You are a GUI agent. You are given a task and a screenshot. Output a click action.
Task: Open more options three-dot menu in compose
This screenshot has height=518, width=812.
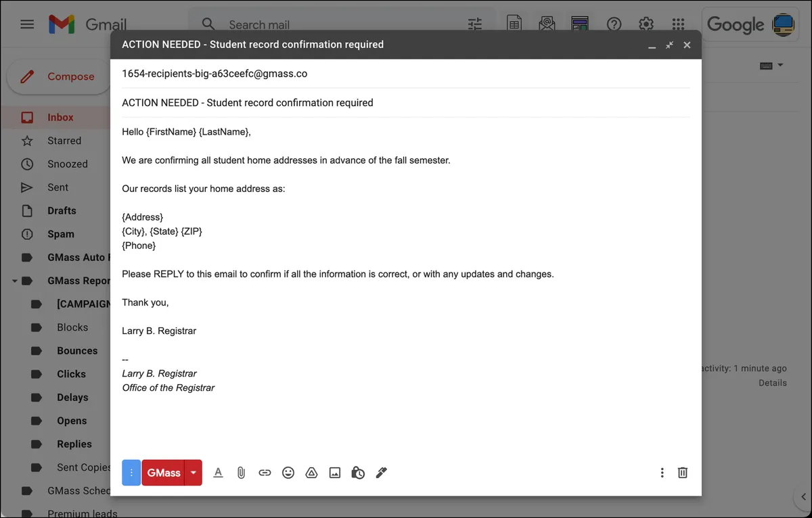point(662,473)
